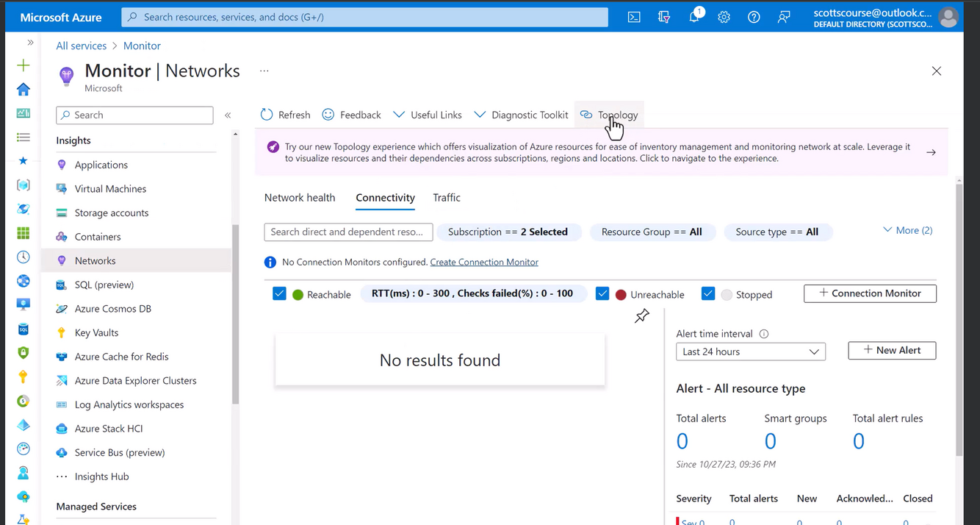Collapse the side menu with double chevron
980x525 pixels.
pos(228,115)
